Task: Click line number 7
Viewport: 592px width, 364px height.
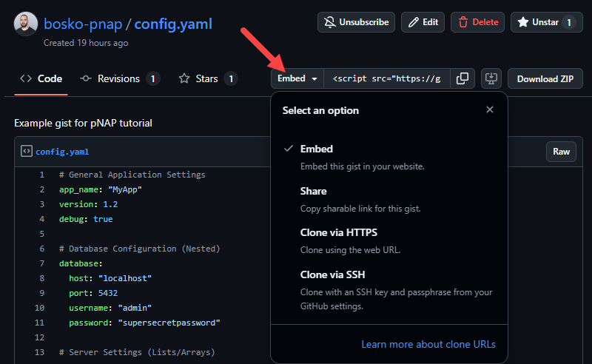Action: (41, 263)
